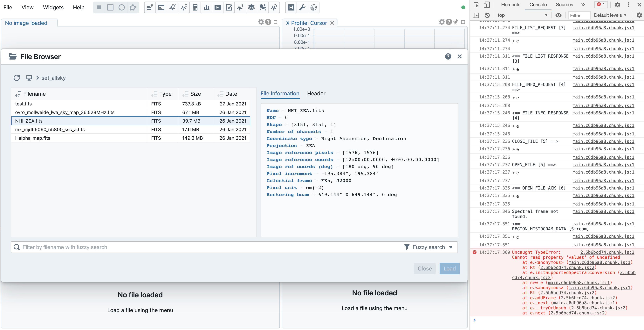Click the Load button
The height and width of the screenshot is (330, 644).
pyautogui.click(x=449, y=268)
